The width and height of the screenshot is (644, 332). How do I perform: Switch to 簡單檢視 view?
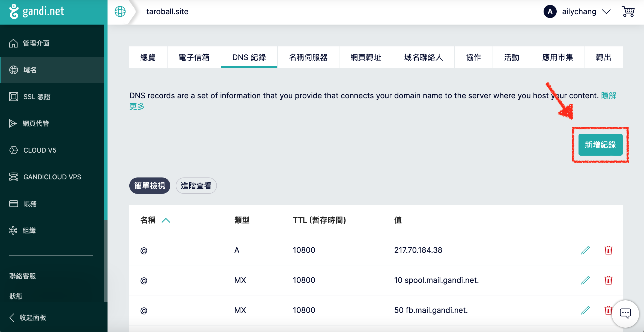point(150,186)
